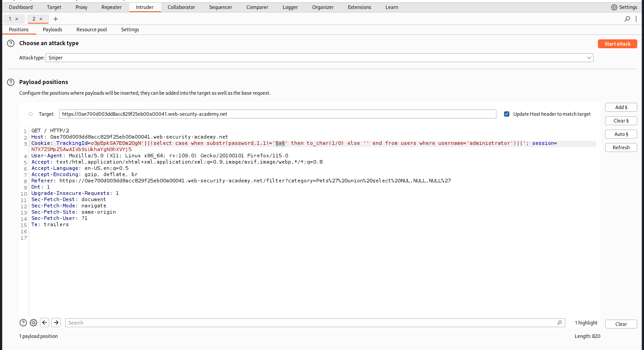644x350 pixels.
Task: Open the Collaborator tab
Action: tap(182, 7)
